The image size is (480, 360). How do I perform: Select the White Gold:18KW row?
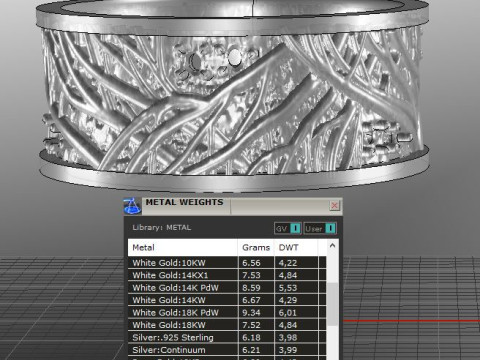click(227, 325)
